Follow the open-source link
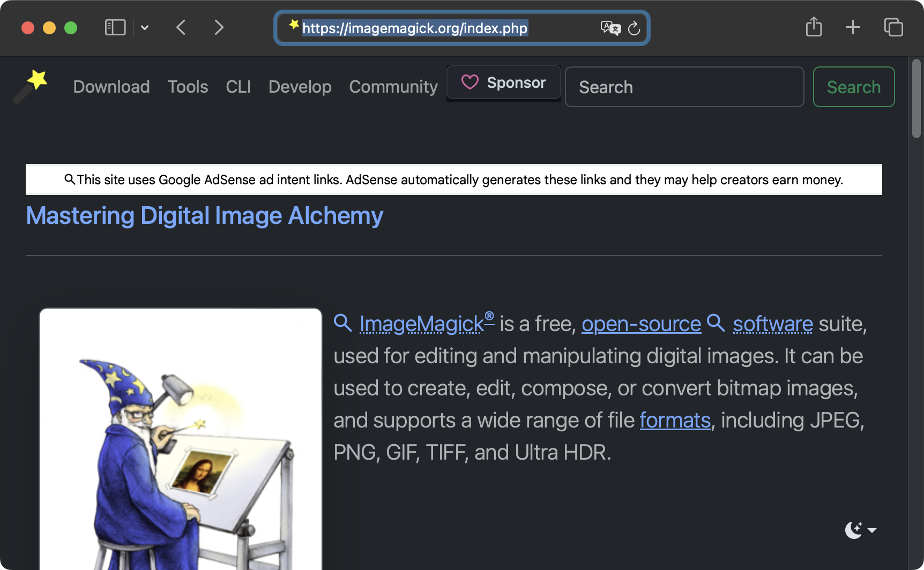 (x=641, y=324)
